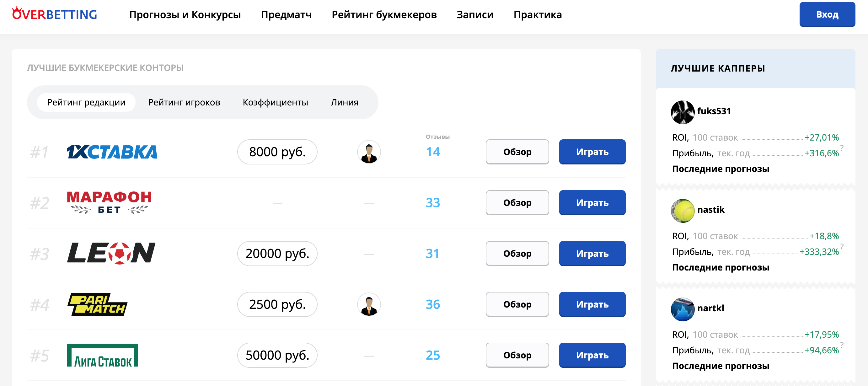Click the #1 rank number
The image size is (868, 386).
click(x=40, y=152)
